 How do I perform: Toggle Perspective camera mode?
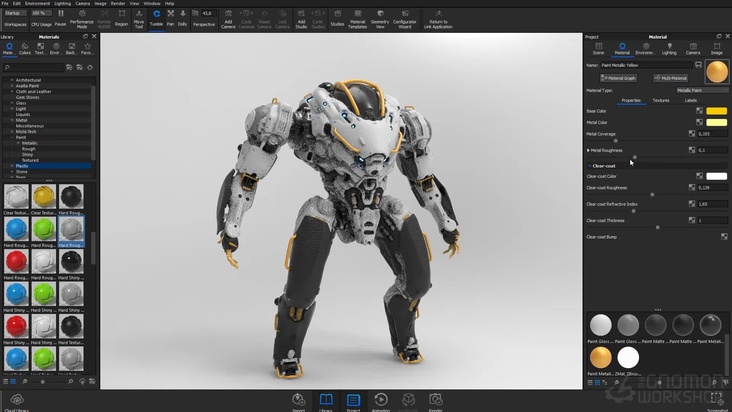click(x=204, y=18)
